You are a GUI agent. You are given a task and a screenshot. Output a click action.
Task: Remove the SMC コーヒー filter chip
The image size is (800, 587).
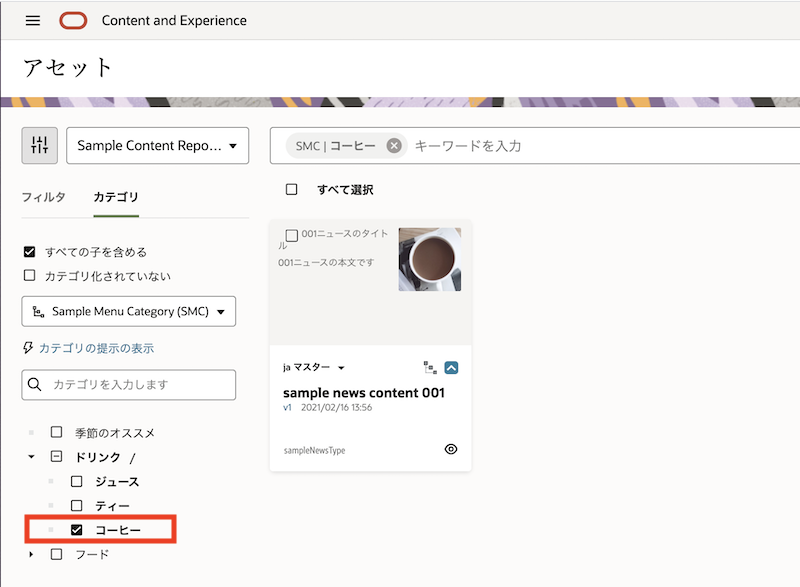click(x=394, y=146)
